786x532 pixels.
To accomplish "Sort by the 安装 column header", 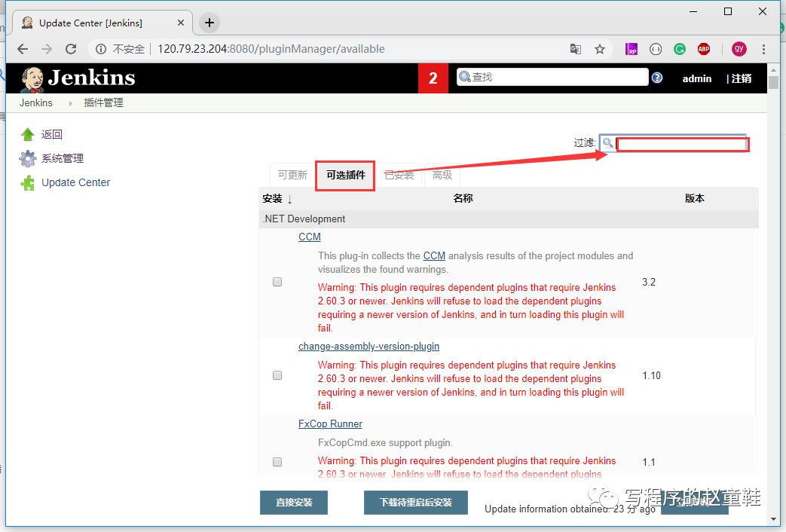I will (x=277, y=199).
